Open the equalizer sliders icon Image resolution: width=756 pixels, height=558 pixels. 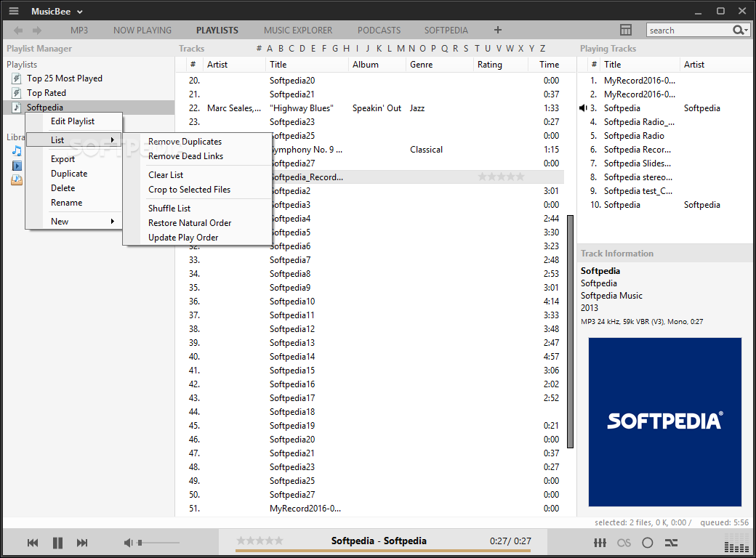tap(600, 543)
